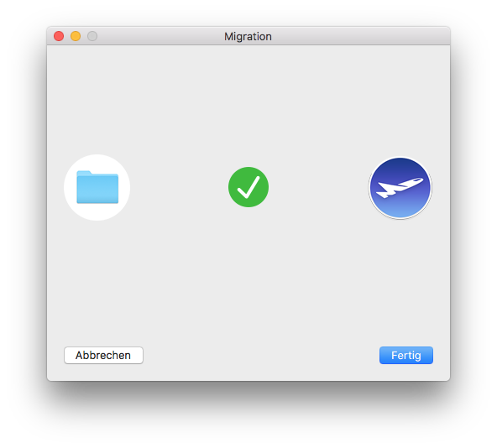This screenshot has width=497, height=448.
Task: Select the white circle containing the folder
Action: coord(97,187)
